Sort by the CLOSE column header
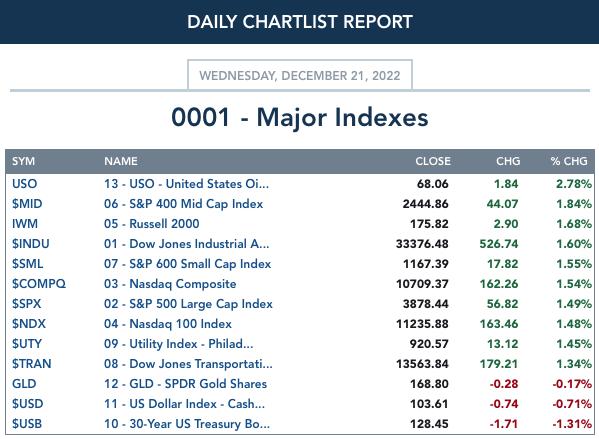This screenshot has height=439, width=599. (x=433, y=161)
